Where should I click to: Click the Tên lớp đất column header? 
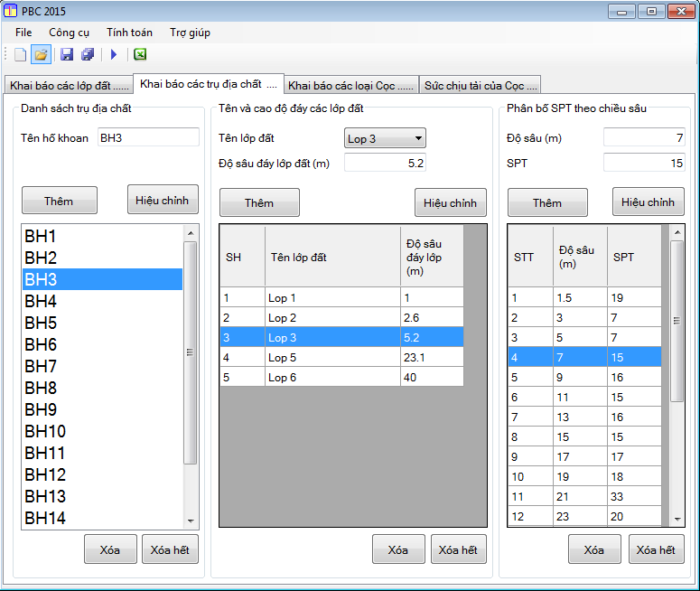[332, 257]
